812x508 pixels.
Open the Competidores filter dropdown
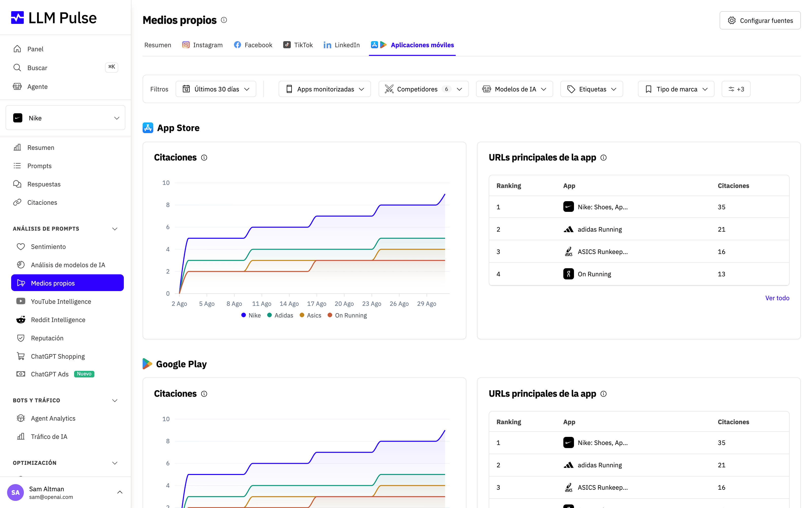(424, 89)
